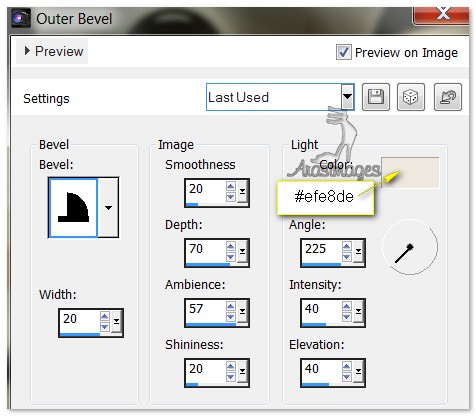Click the Save preset floppy disk icon
The image size is (476, 416).
point(376,97)
